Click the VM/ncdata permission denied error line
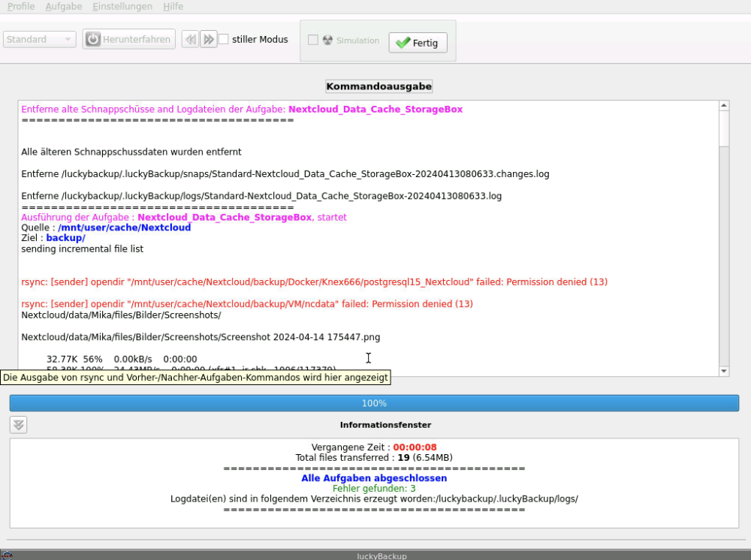This screenshot has width=751, height=560. (246, 304)
